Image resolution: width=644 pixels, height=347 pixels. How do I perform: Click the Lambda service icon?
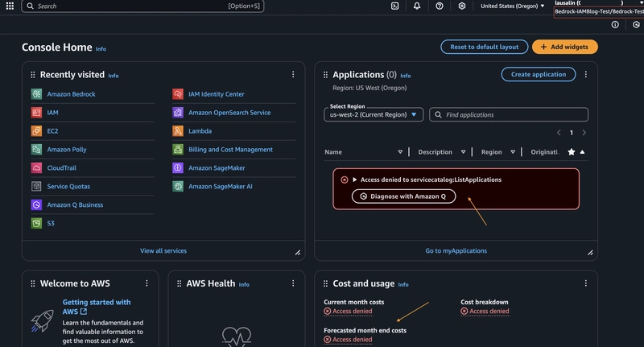(178, 131)
